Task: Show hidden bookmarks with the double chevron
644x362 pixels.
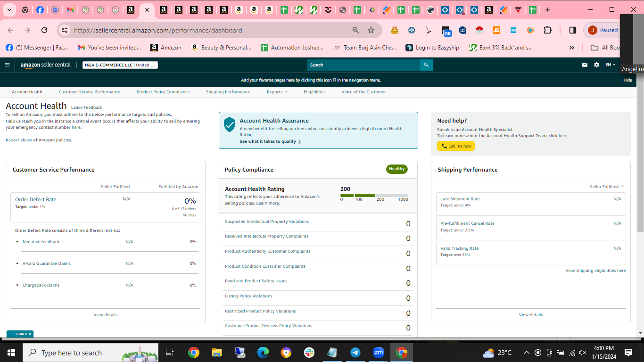Action: point(572,48)
